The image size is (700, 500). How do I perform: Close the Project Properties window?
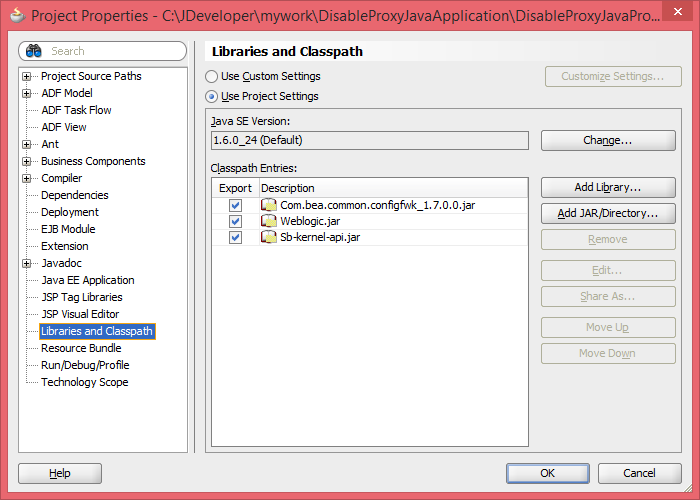point(678,12)
